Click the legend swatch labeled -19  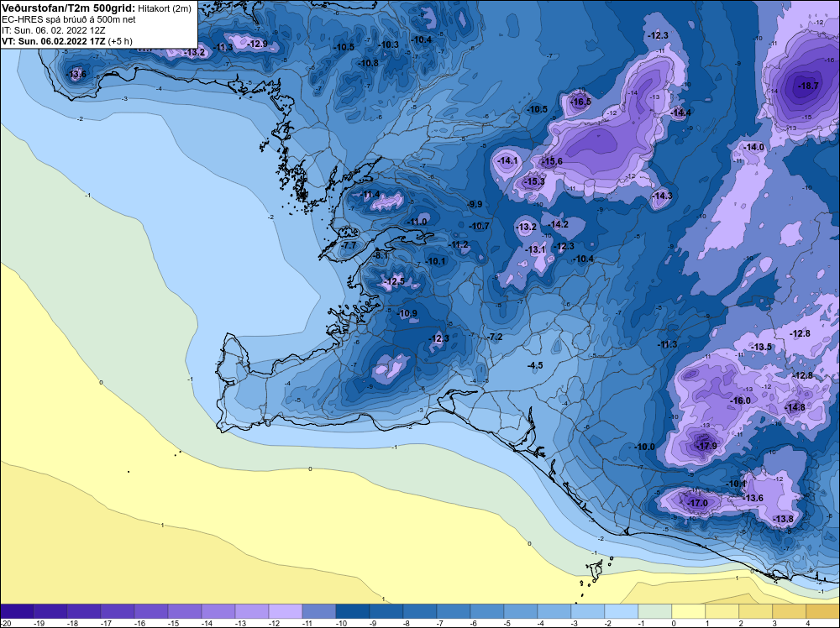[x=50, y=611]
